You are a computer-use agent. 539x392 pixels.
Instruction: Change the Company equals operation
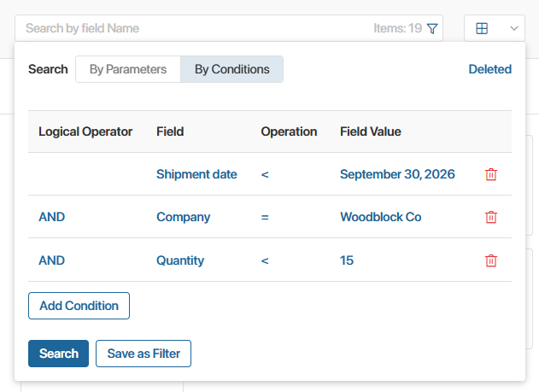265,217
